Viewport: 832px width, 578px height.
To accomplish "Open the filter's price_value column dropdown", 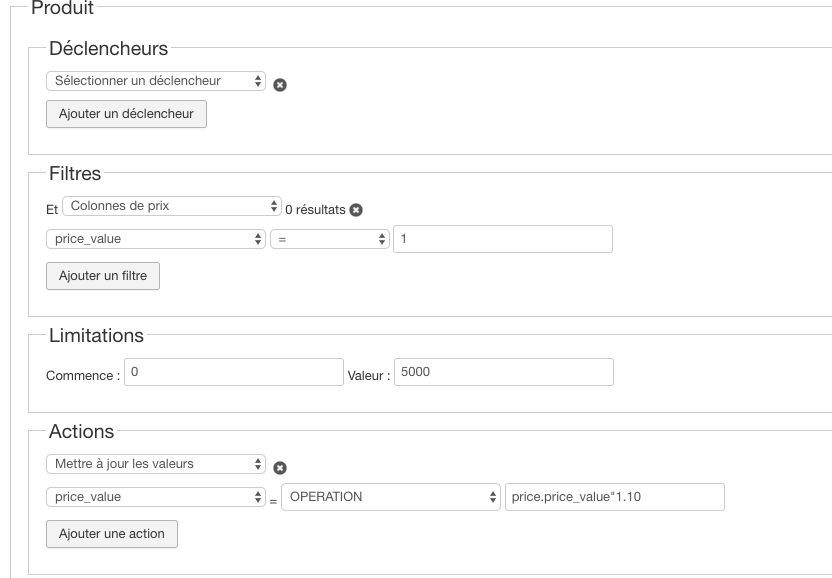I will click(156, 240).
